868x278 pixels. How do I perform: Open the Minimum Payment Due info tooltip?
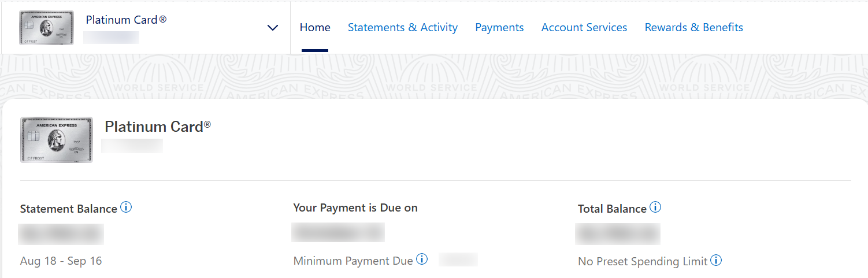click(x=422, y=260)
